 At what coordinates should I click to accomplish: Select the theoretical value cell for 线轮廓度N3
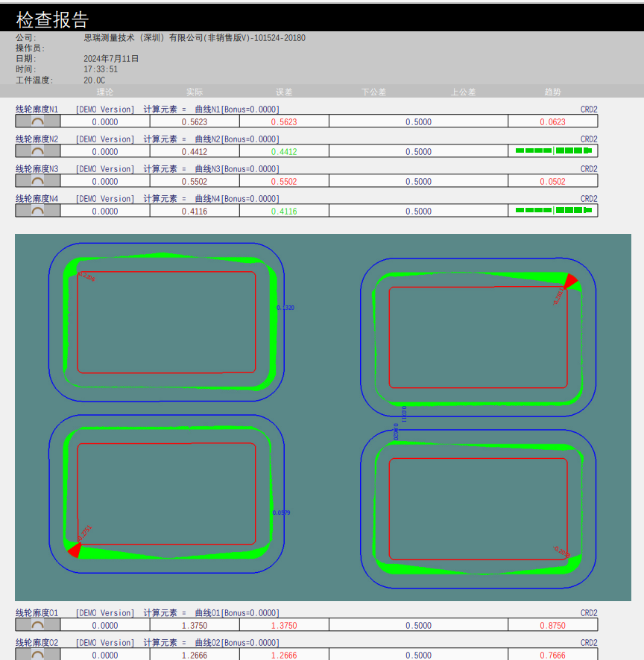pos(105,182)
